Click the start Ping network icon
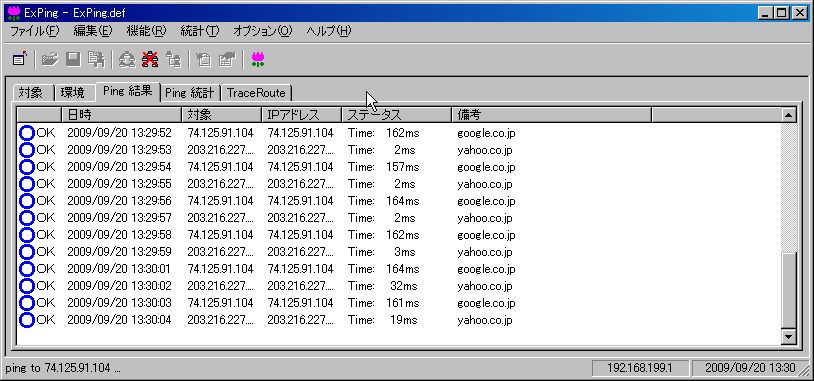The image size is (814, 381). (x=127, y=59)
